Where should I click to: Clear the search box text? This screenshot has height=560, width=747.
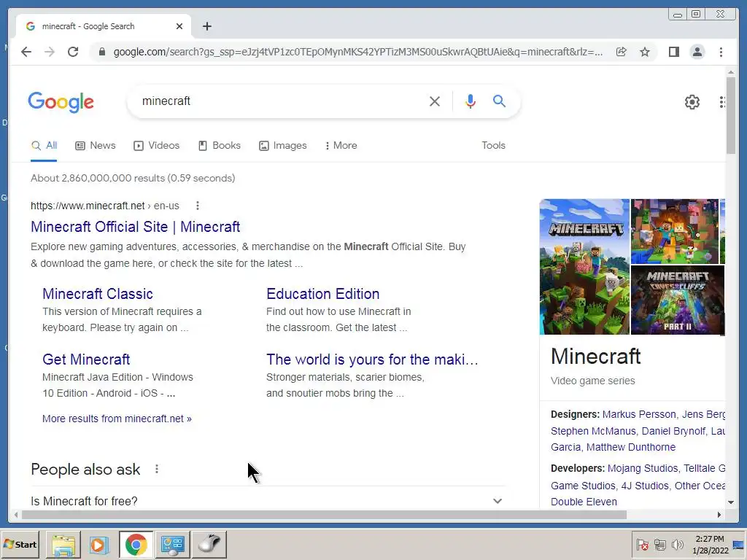(x=435, y=101)
